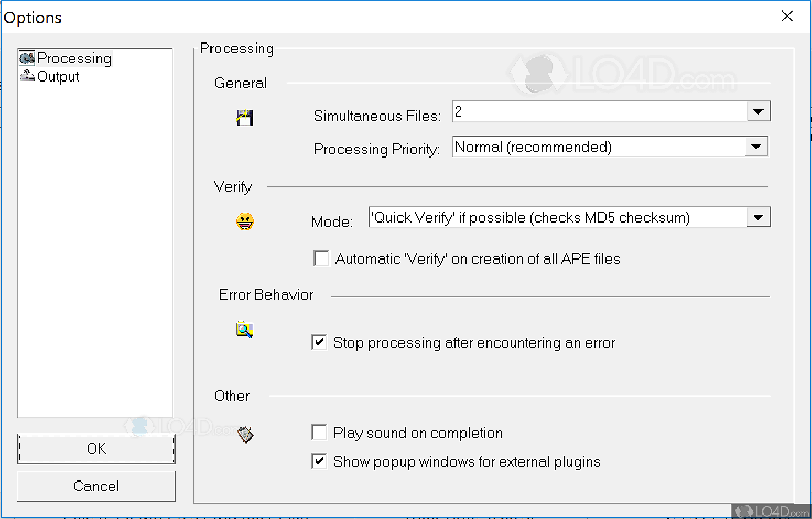Select Processing in the options list

point(74,58)
